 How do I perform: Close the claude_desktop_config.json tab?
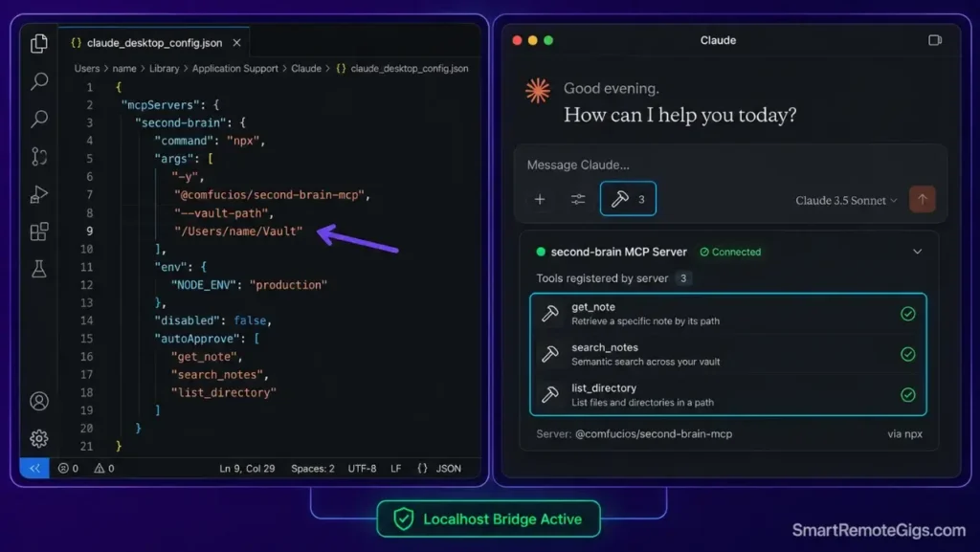tap(237, 42)
